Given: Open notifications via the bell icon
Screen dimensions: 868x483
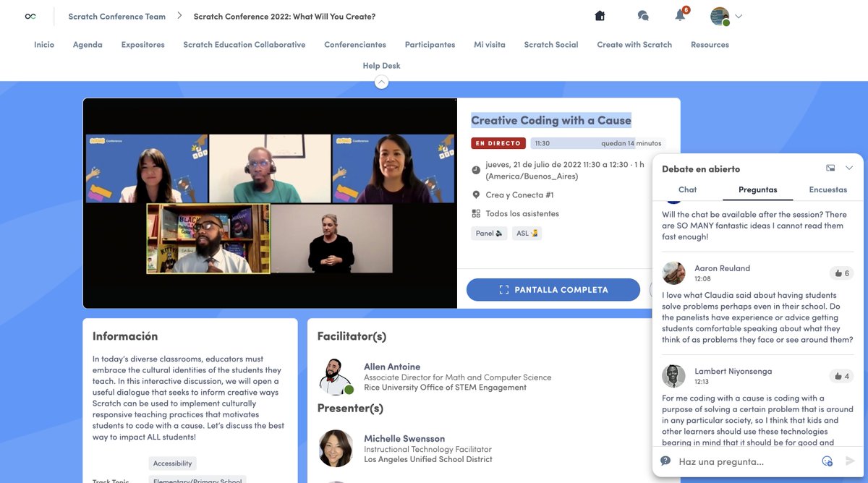Looking at the screenshot, I should click(680, 15).
